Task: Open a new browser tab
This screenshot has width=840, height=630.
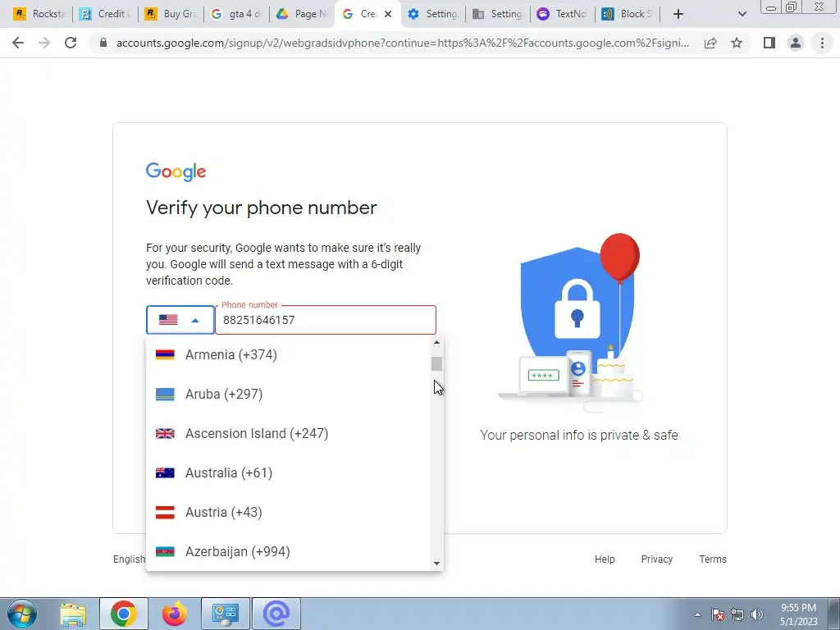Action: coord(678,14)
